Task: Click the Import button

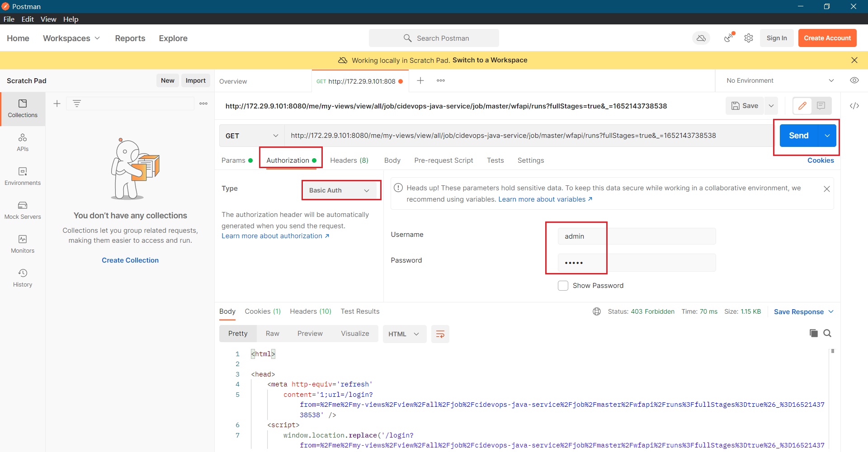Action: [x=195, y=80]
